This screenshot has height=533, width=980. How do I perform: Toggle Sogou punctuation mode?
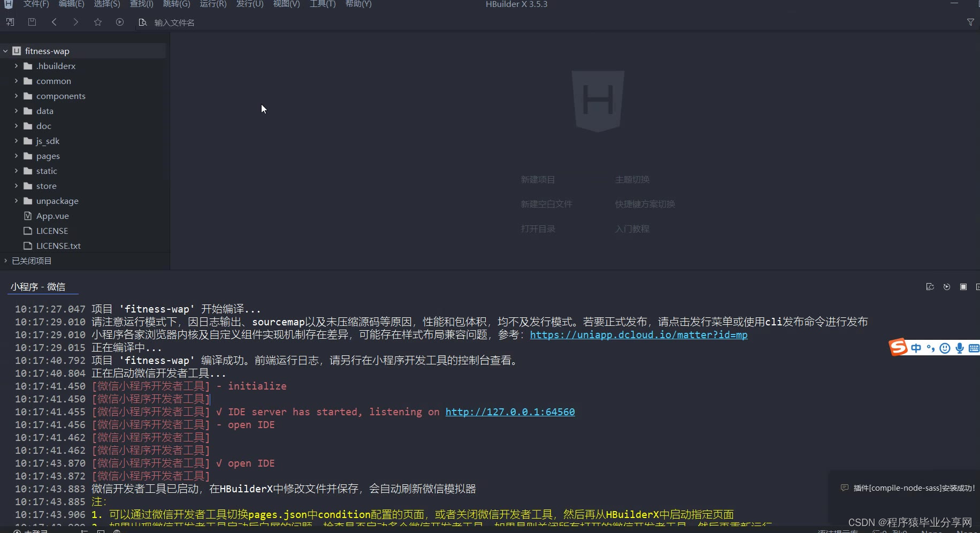pos(931,348)
